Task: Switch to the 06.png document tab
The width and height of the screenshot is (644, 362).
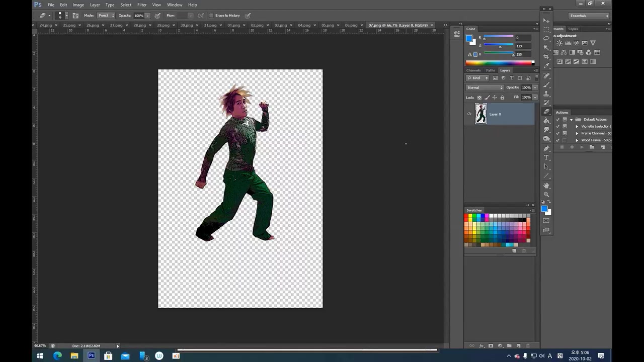Action: (351, 25)
